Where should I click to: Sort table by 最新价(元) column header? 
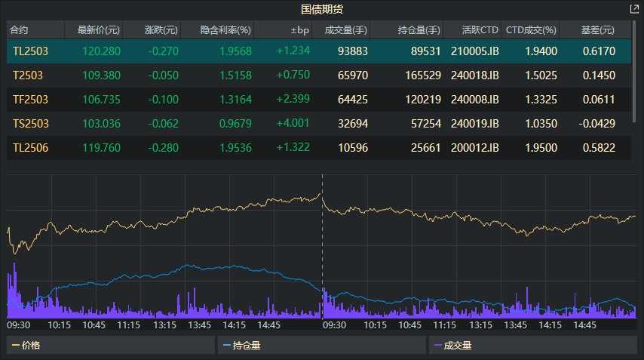coord(93,30)
